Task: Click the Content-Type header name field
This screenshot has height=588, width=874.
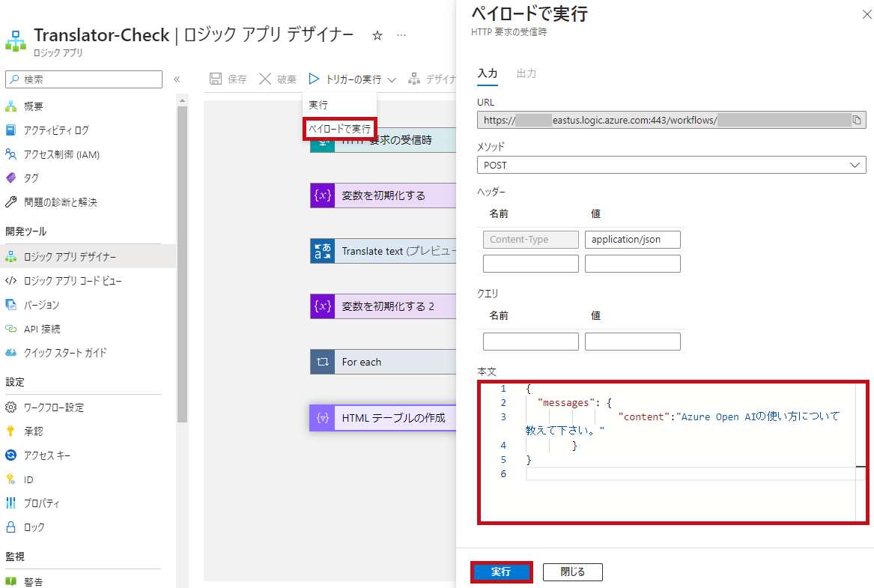Action: [x=531, y=239]
